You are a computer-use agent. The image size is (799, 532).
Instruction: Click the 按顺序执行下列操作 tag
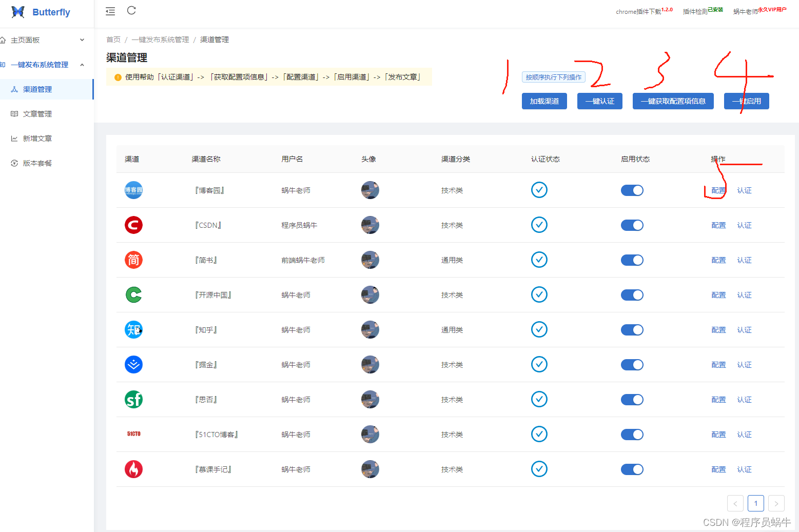coord(554,77)
